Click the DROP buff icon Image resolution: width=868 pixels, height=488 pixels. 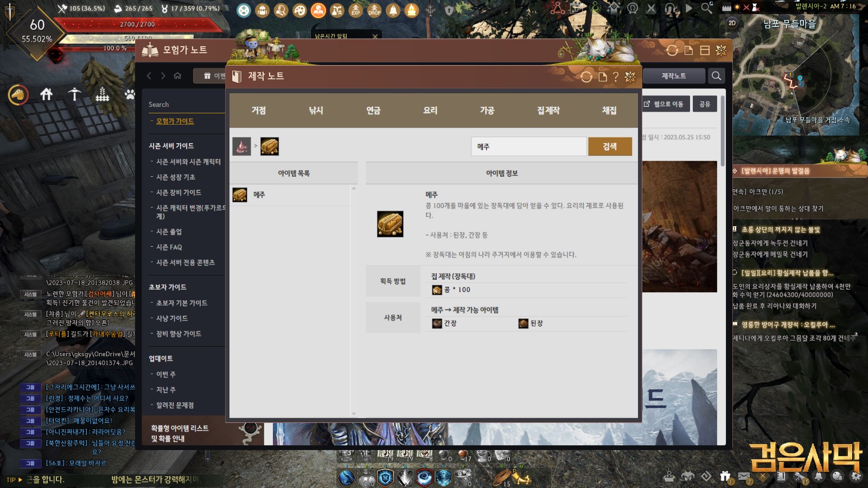tap(374, 10)
